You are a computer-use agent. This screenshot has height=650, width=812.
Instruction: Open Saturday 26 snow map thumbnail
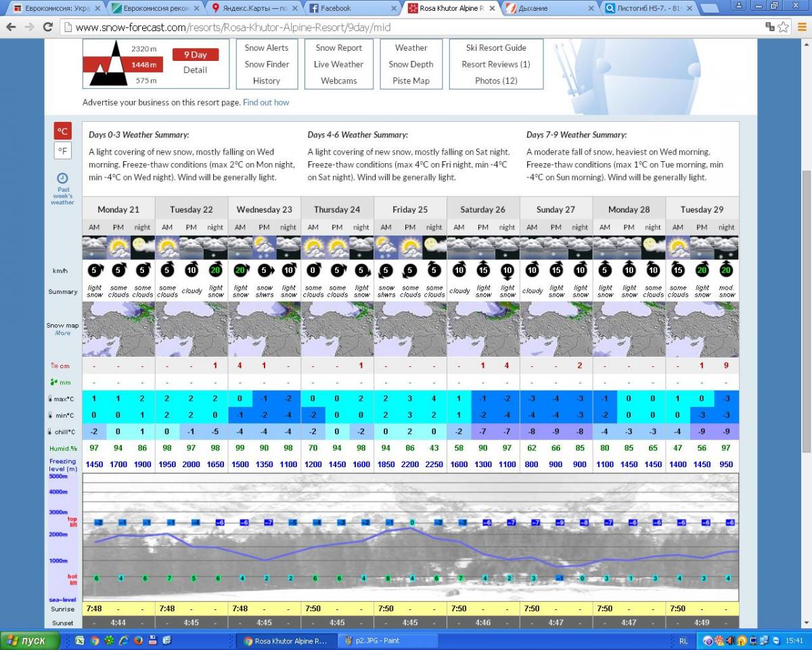[x=483, y=329]
